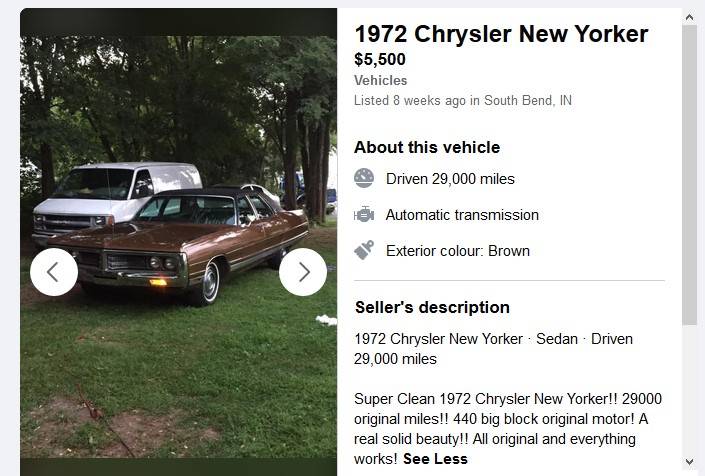The height and width of the screenshot is (476, 705).
Task: Click the Driven 29,000 miles detail row
Action: tap(450, 179)
